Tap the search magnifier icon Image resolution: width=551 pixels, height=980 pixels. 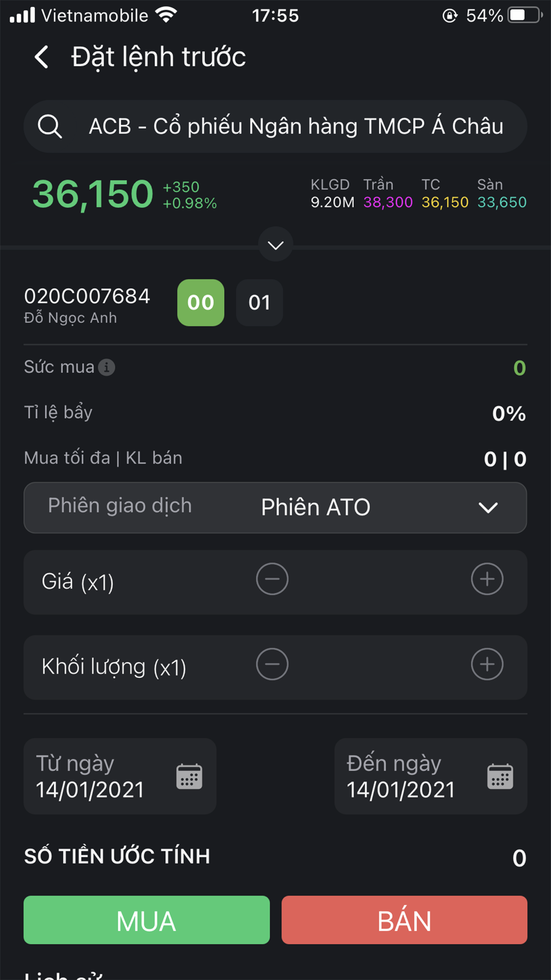click(50, 126)
